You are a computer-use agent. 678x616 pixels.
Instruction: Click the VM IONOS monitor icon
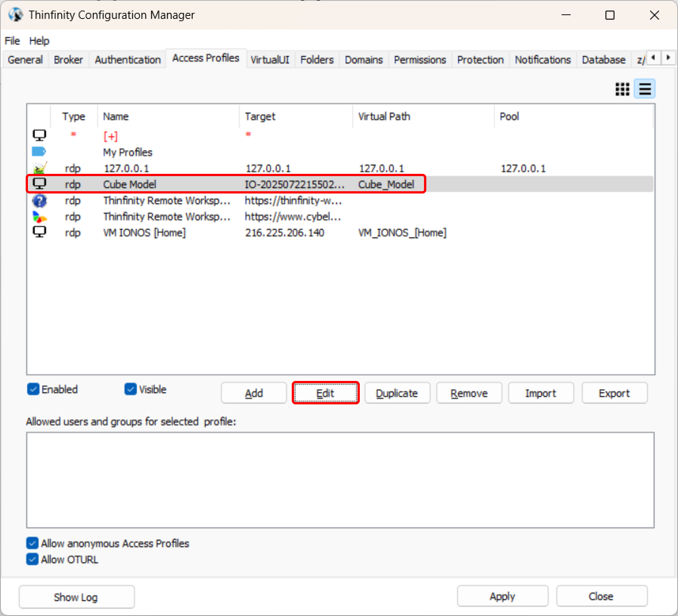39,232
